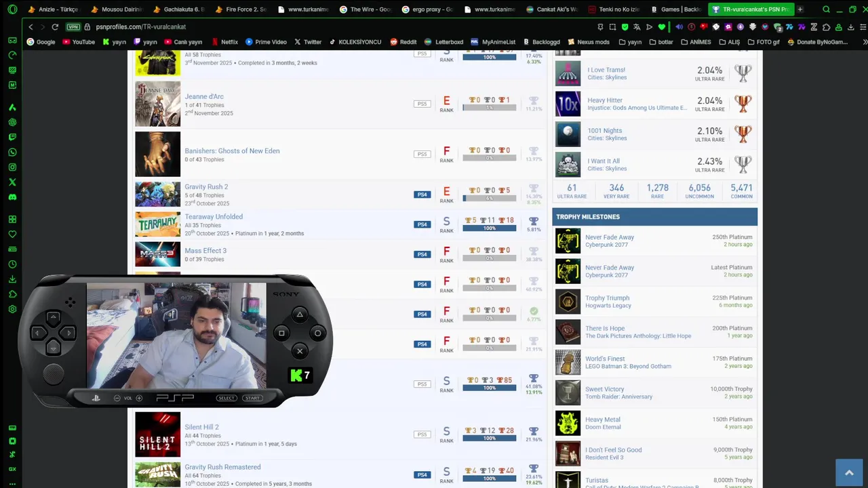This screenshot has width=868, height=488.
Task: Open the World's Finest milestone link
Action: [x=605, y=359]
